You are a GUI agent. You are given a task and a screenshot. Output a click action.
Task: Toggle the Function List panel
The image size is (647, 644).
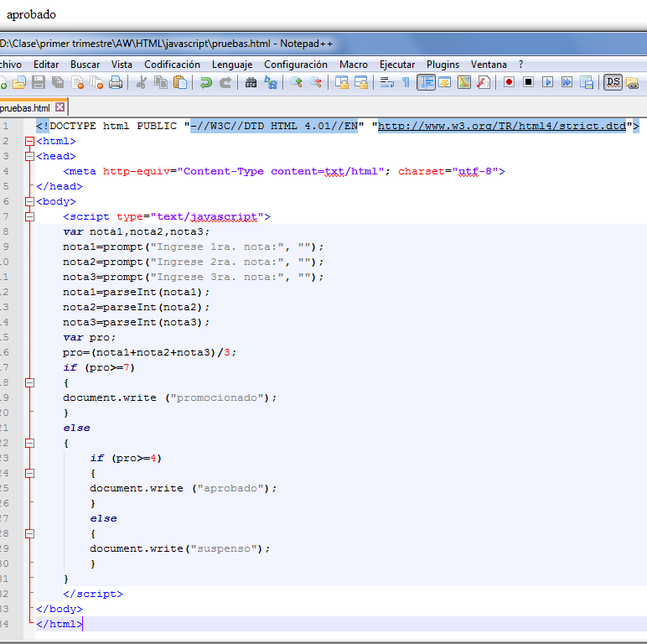click(484, 82)
